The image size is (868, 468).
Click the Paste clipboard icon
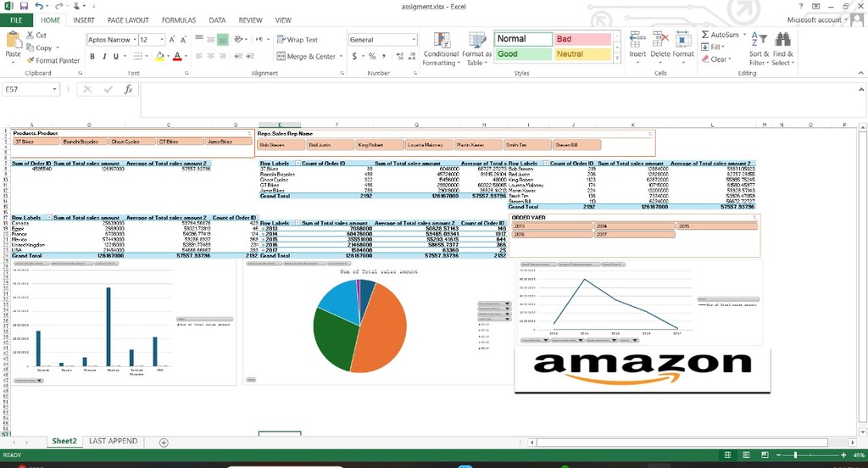[x=13, y=41]
